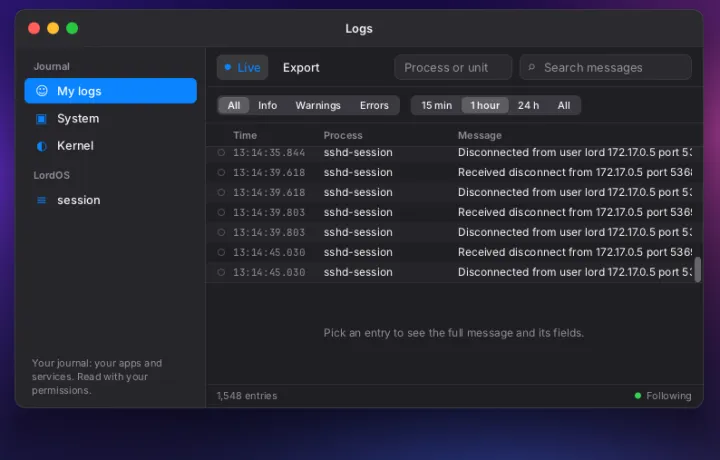Click severity circle for Disconnected 13:14:39.803 row
This screenshot has height=460, width=720.
click(x=221, y=232)
